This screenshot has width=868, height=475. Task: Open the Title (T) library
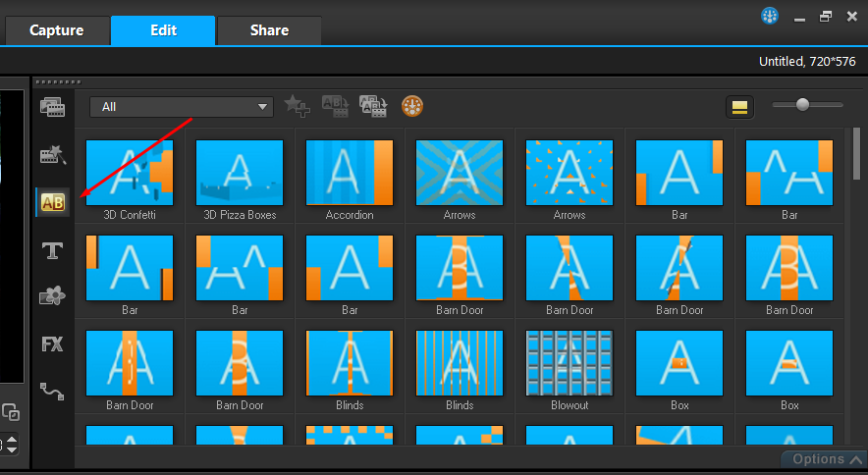(x=51, y=250)
